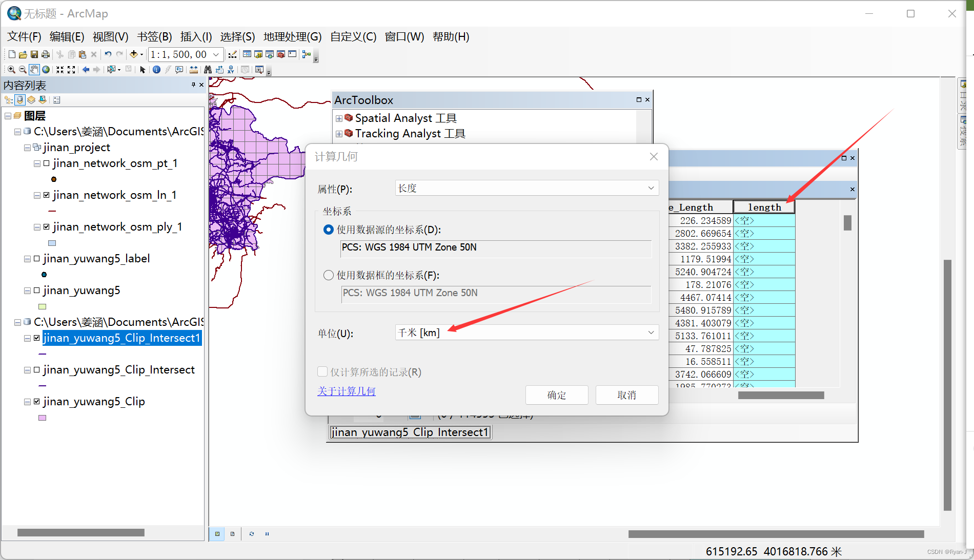
Task: Click the red ArcToolbox toolbar icon
Action: click(x=281, y=54)
